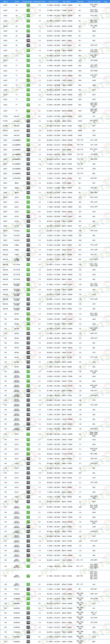The height and width of the screenshot is (644, 110).
Task: Click petrol icon in New Beetle 1.6 AYD, BFS row
Action: pyautogui.click(x=28, y=560)
